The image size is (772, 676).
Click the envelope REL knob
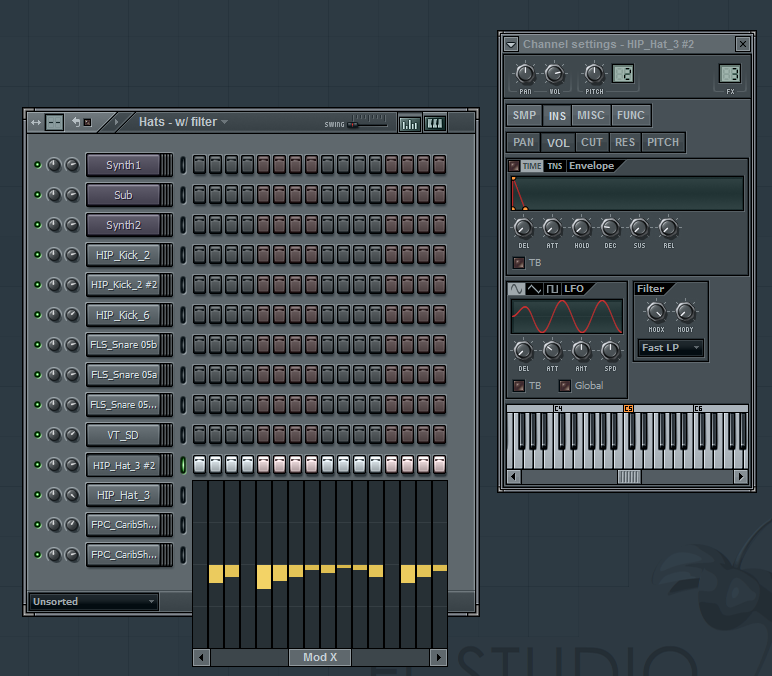point(668,228)
